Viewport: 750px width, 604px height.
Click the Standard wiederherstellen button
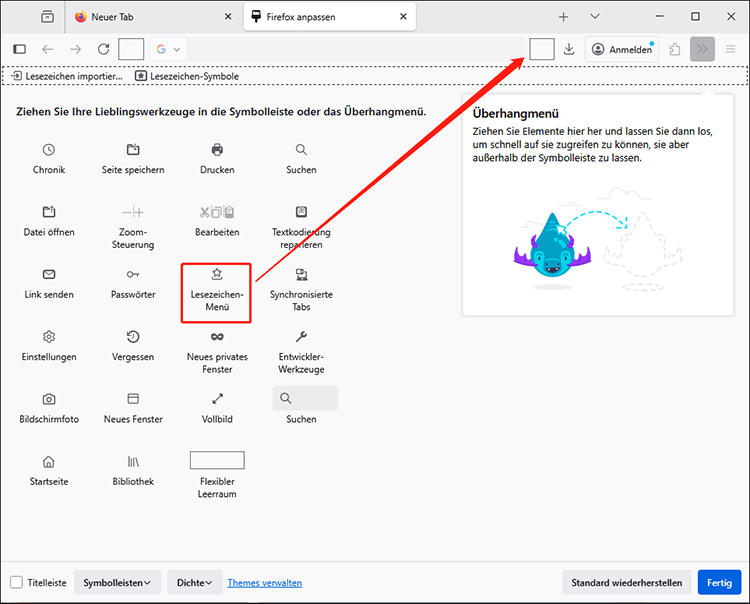(626, 583)
